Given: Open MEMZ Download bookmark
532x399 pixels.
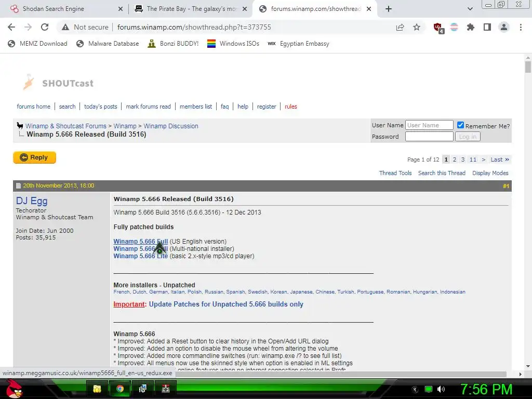Looking at the screenshot, I should tap(37, 44).
